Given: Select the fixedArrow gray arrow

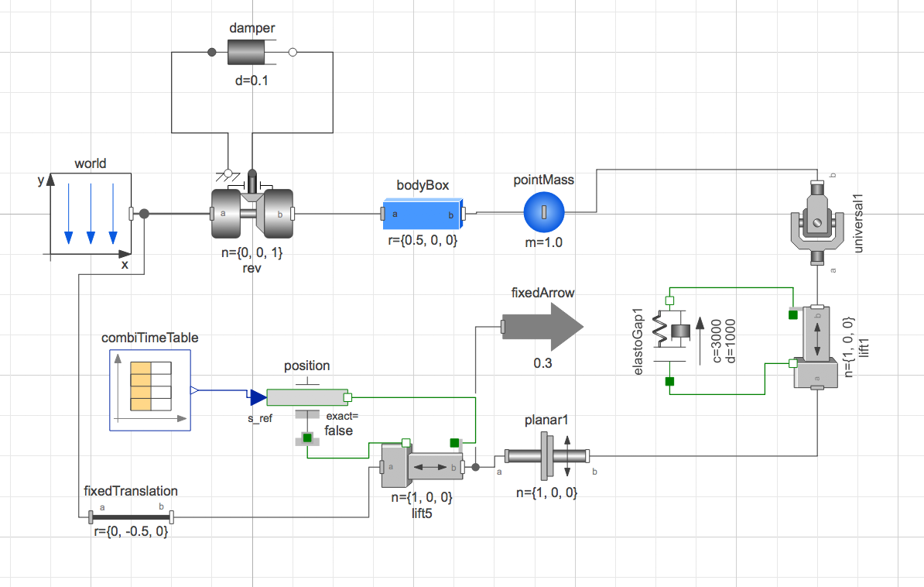Looking at the screenshot, I should click(x=542, y=327).
